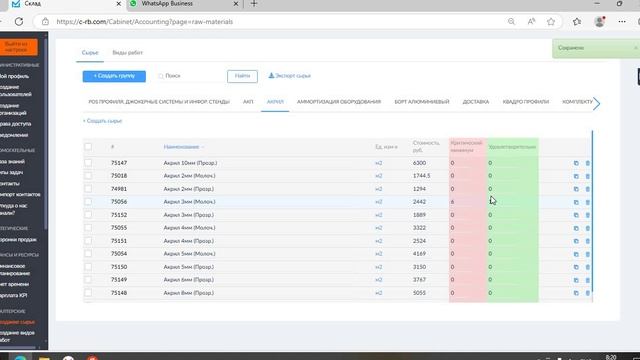Dismiss the green Сохранено notification
Viewport: 640px width, 360px height.
[636, 48]
